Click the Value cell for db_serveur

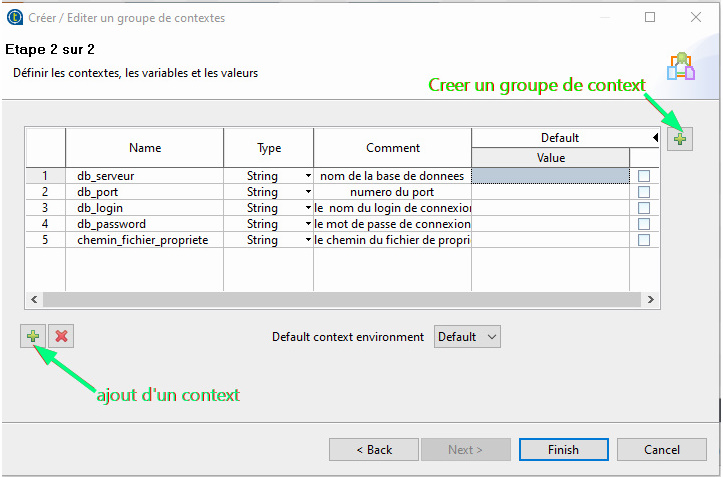[551, 176]
